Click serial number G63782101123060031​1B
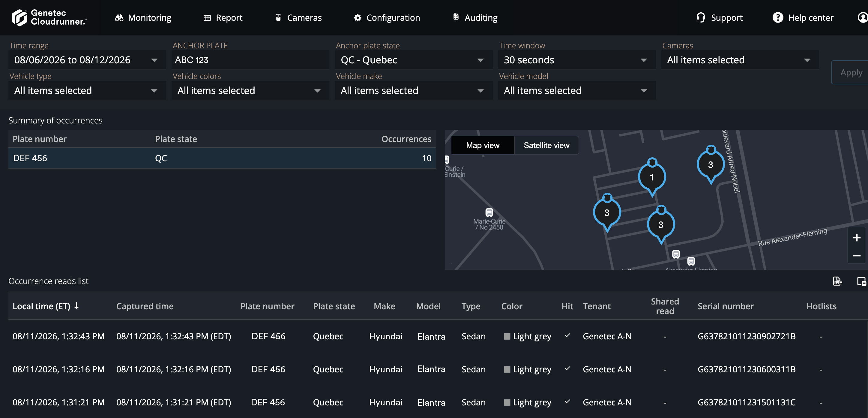Screen dimensions: 868x418 tap(746, 369)
